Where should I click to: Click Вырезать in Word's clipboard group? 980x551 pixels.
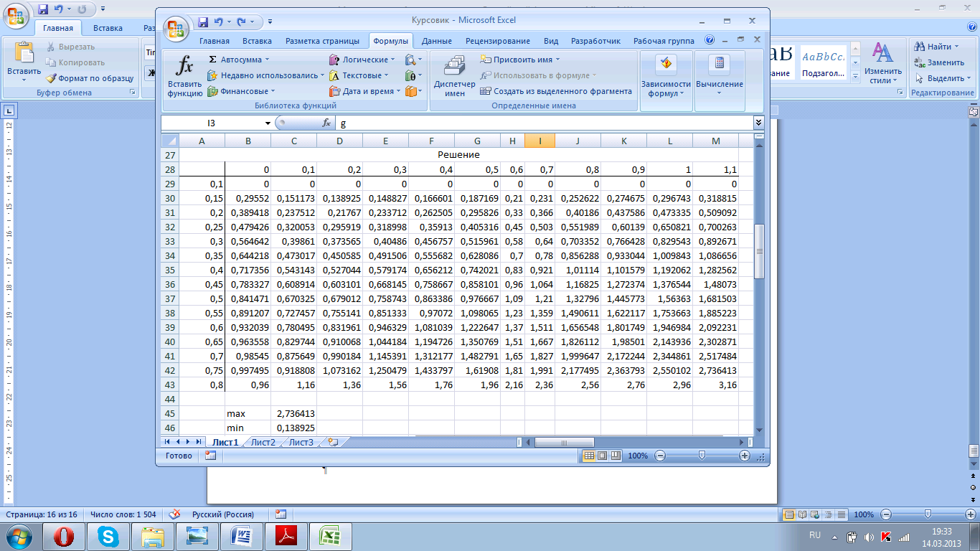point(70,47)
